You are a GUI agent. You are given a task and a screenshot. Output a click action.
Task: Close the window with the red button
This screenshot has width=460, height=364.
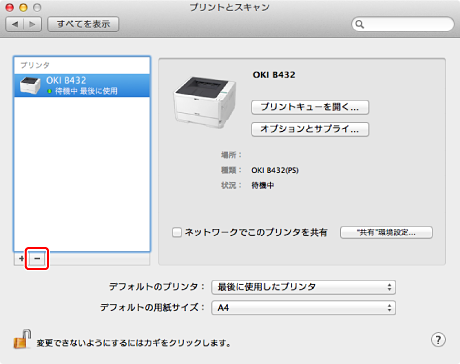(x=10, y=7)
